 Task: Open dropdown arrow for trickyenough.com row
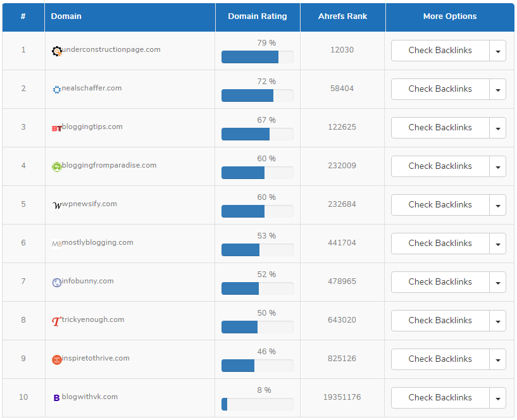(x=498, y=321)
